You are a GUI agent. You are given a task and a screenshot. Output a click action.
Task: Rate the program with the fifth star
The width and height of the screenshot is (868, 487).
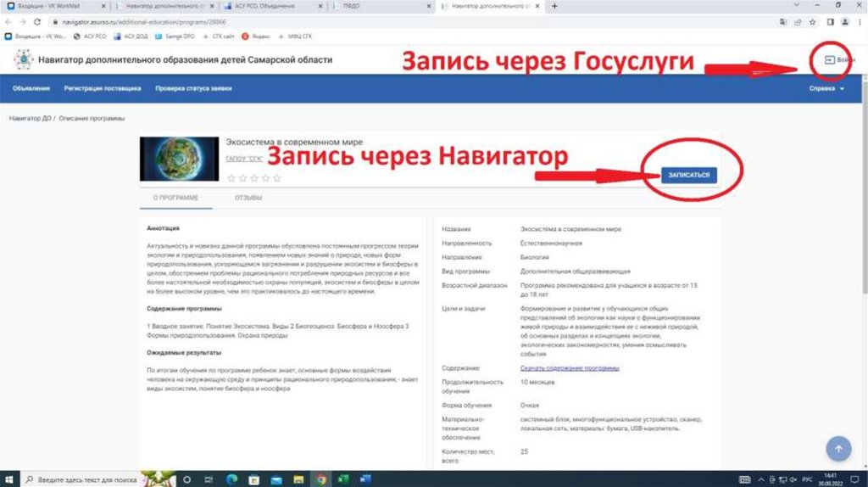click(277, 178)
